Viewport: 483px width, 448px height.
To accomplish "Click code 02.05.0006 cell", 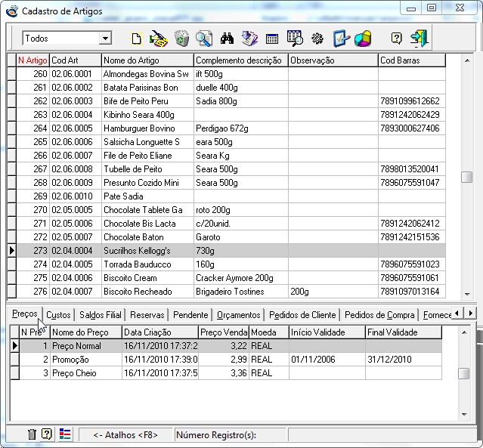I will point(76,223).
